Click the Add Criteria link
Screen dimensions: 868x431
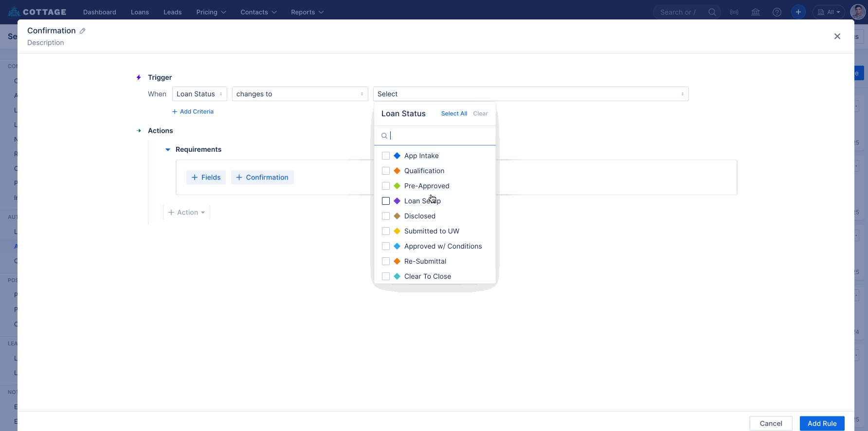(193, 112)
